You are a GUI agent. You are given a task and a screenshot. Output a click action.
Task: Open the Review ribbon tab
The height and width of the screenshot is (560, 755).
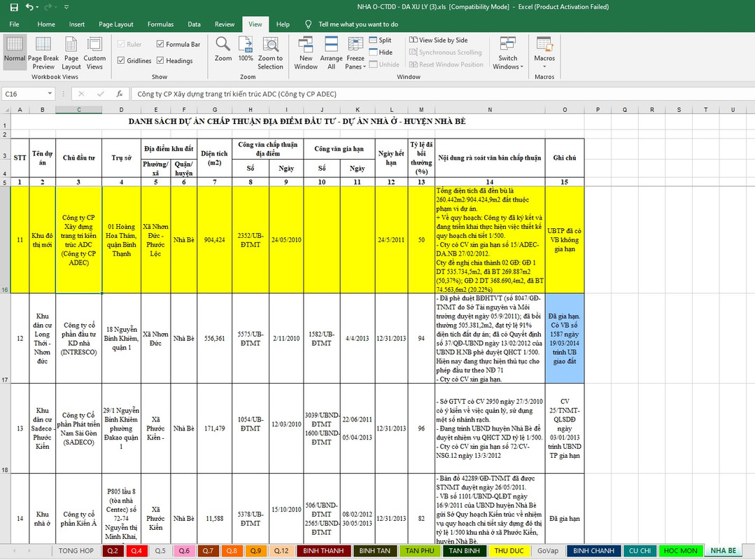[225, 24]
